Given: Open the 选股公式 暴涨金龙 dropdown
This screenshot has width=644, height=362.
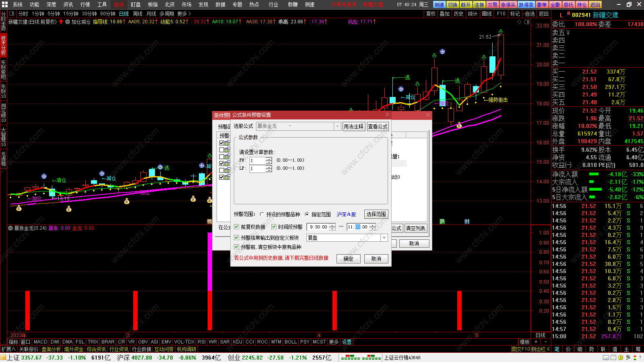Looking at the screenshot, I should pos(337,126).
